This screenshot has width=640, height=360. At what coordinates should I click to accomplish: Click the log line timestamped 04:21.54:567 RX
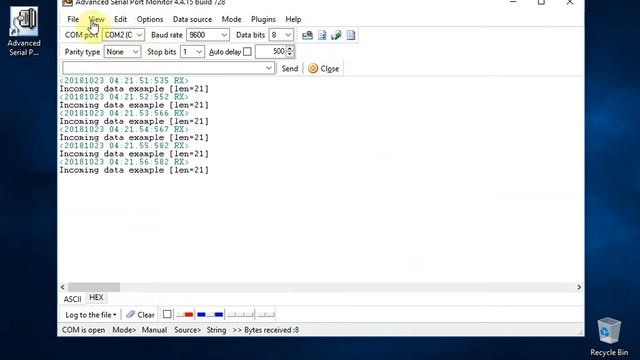click(x=124, y=130)
